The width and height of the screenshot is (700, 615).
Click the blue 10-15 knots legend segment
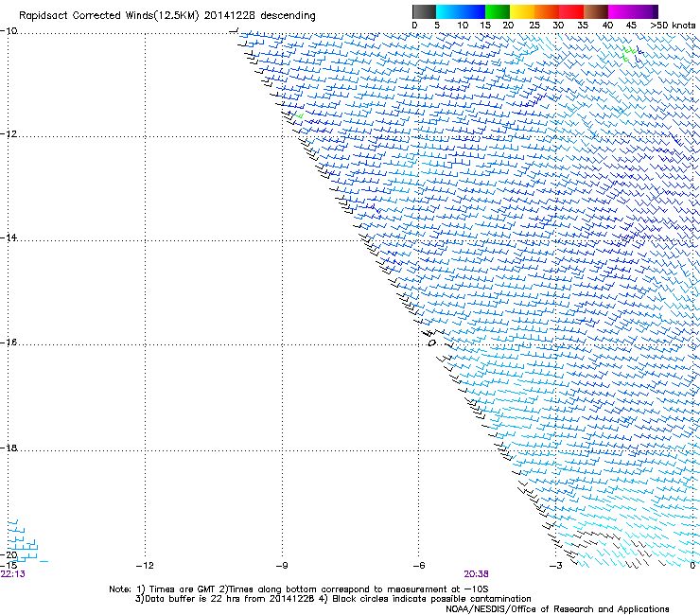coord(473,11)
